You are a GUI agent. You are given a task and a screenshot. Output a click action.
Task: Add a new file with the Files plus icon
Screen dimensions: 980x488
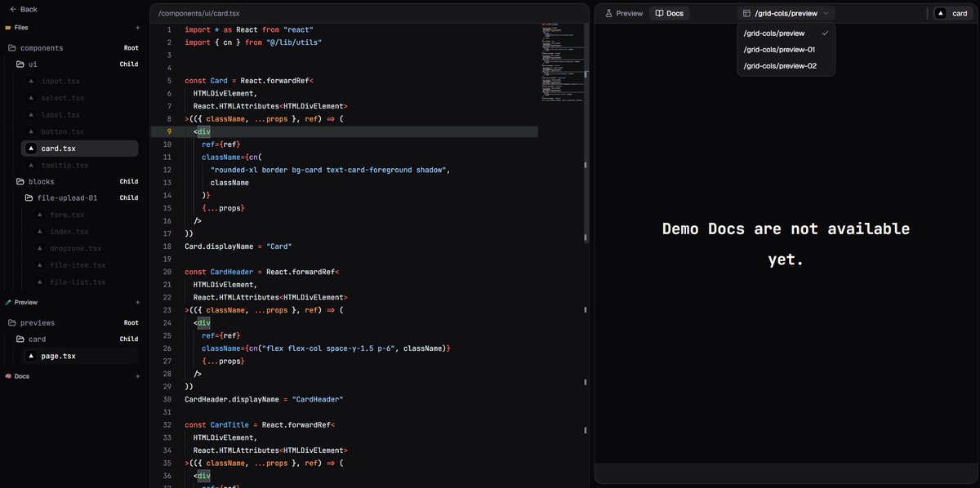point(137,28)
